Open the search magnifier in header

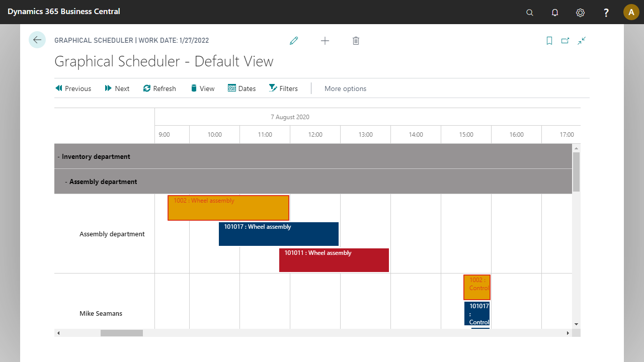pos(530,12)
